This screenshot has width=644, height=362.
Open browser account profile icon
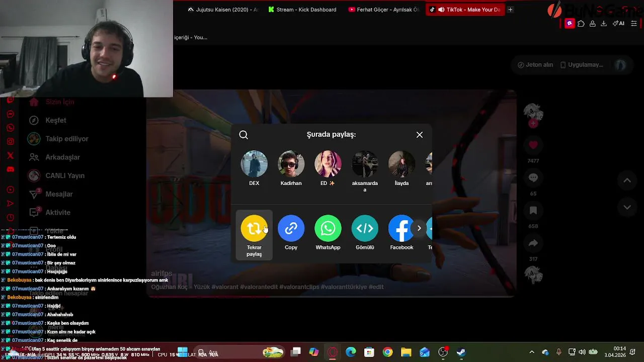[x=593, y=24]
